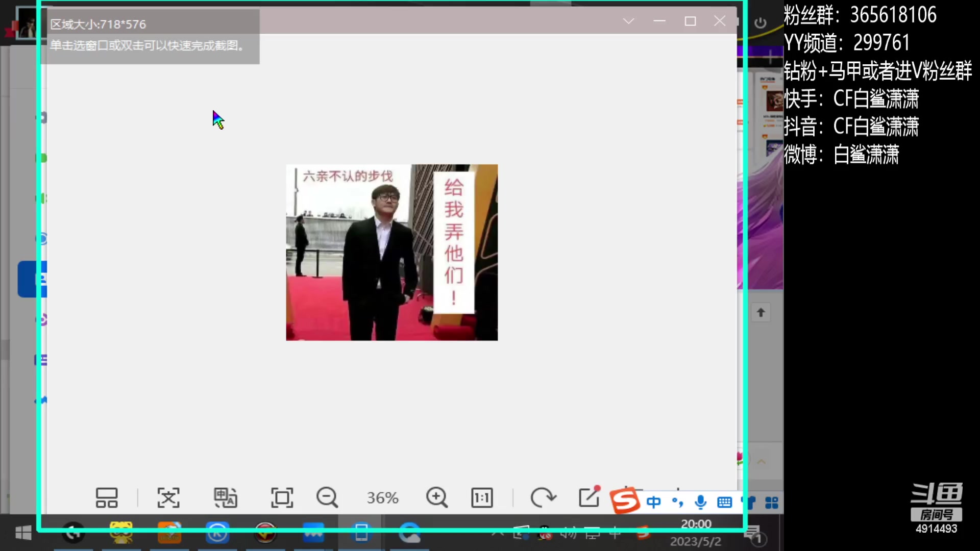Show image at 1:1 actual size
Screen dimensions: 980x551
(482, 497)
